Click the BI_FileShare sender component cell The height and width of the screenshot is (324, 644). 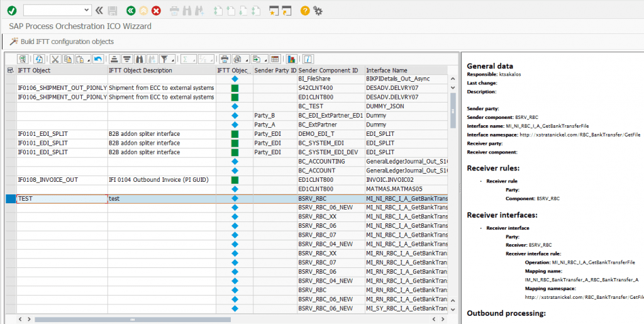point(331,79)
